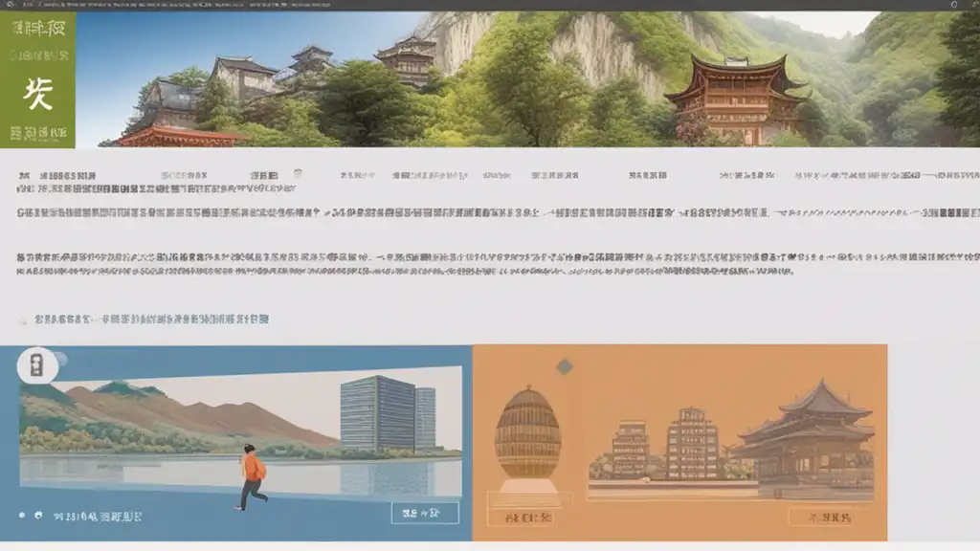
Task: Click the large white character in green logo
Action: coord(38,94)
